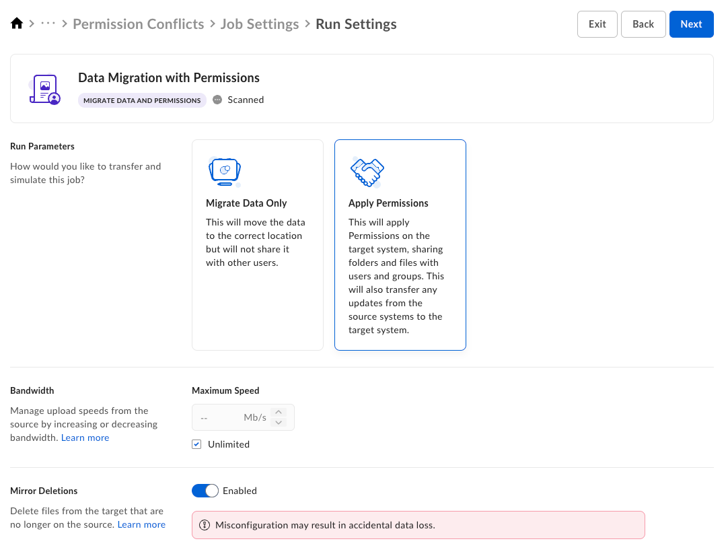Click the warning icon in data loss alert
Image resolution: width=728 pixels, height=560 pixels.
[x=204, y=525]
